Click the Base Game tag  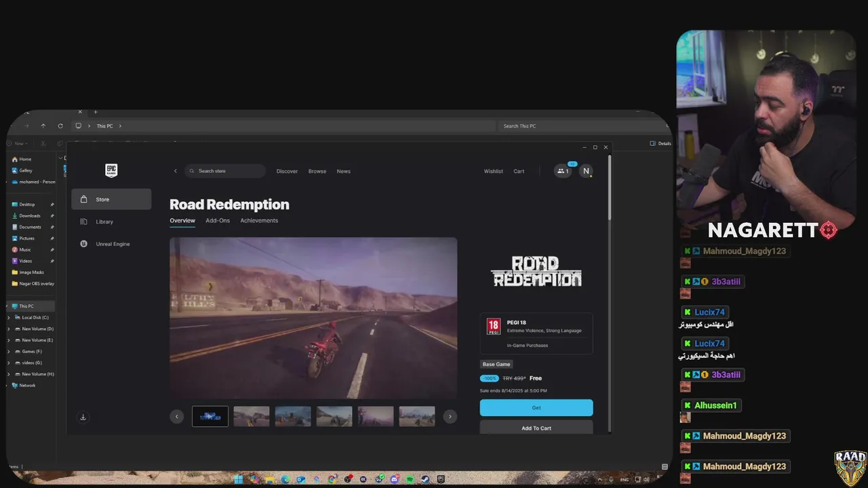point(496,364)
